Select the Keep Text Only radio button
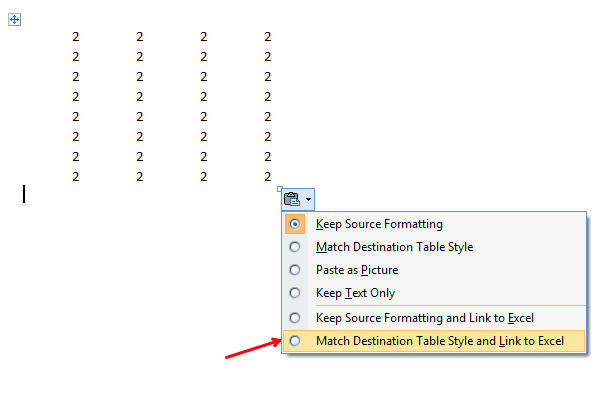This screenshot has height=393, width=597. pos(295,293)
